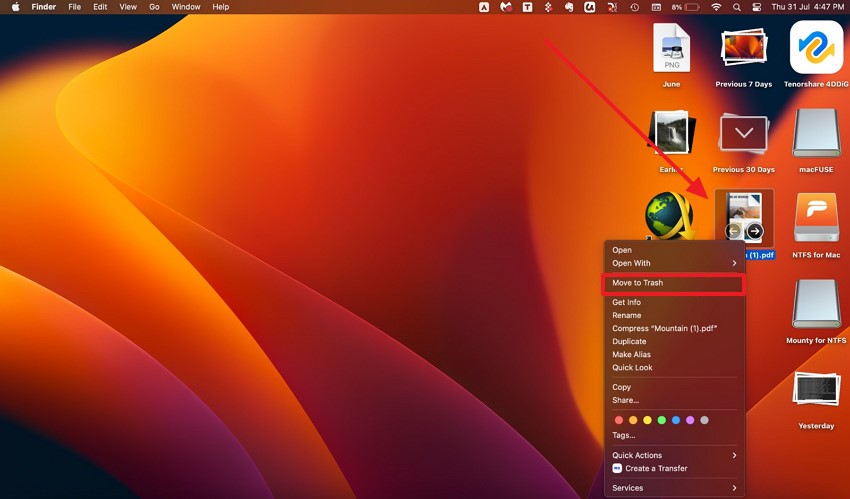The height and width of the screenshot is (499, 850).
Task: Select the Yesterday image stack
Action: [x=816, y=389]
